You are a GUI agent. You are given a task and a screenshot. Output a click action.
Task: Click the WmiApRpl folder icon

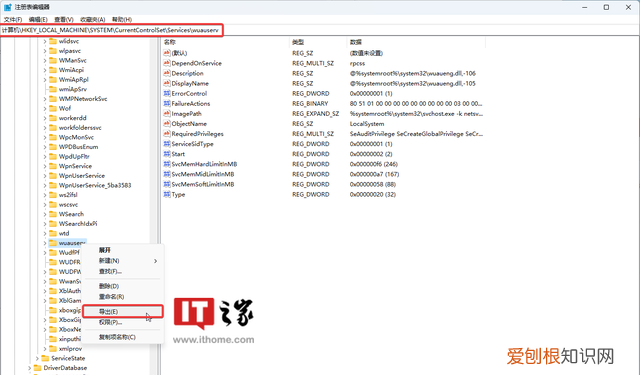tap(53, 80)
